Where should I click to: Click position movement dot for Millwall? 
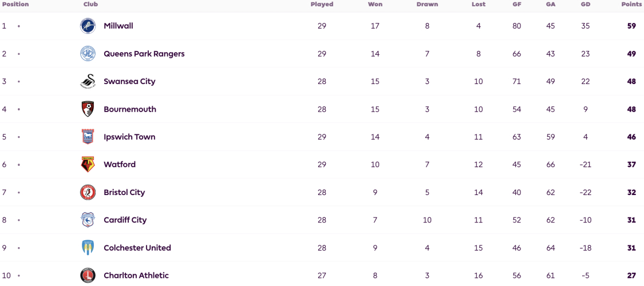[x=18, y=26]
